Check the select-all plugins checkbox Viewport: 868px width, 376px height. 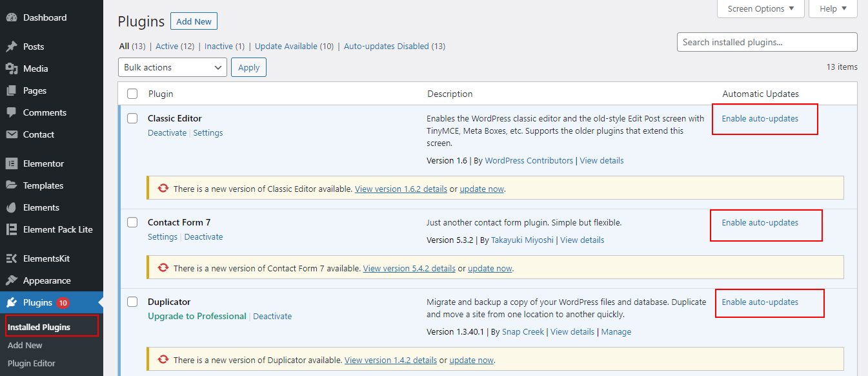click(132, 94)
